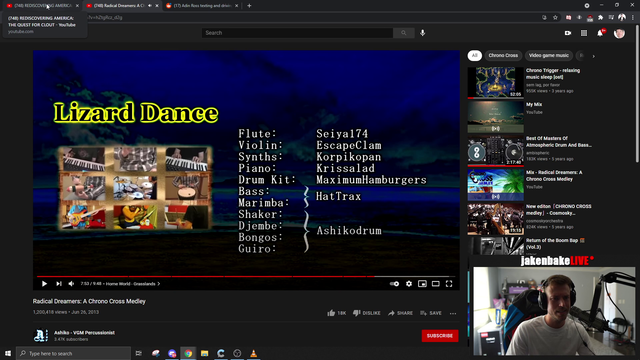Seek along the red video progress bar
The width and height of the screenshot is (640, 360).
(x=246, y=276)
